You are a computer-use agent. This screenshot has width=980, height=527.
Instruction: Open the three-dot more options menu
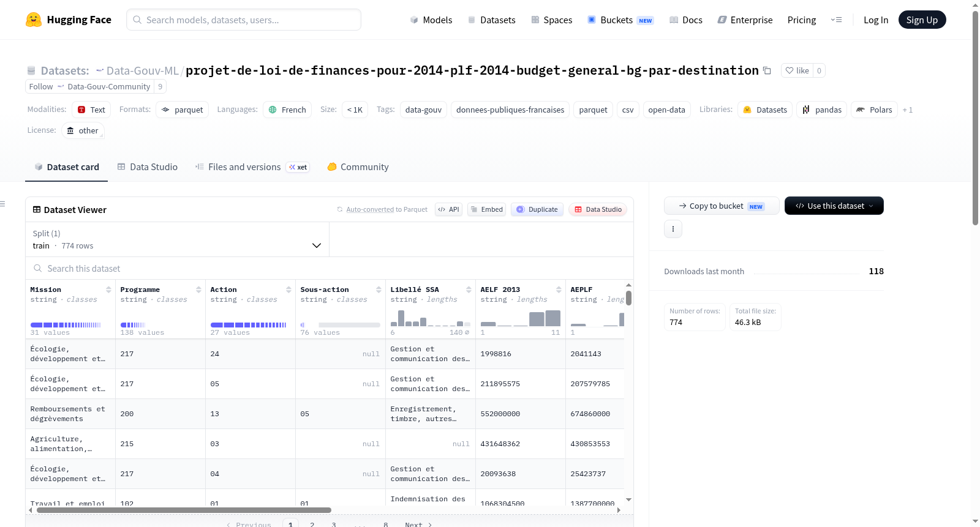pyautogui.click(x=673, y=229)
